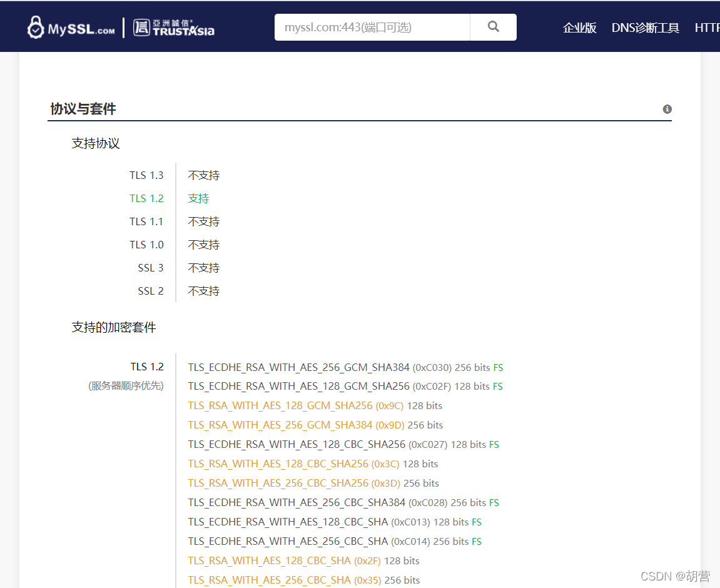720x588 pixels.
Task: Click TLS 1.2 label in cipher suites
Action: point(147,367)
